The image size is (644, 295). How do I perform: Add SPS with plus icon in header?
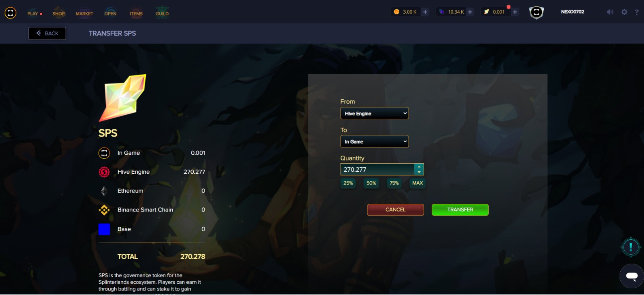(515, 12)
